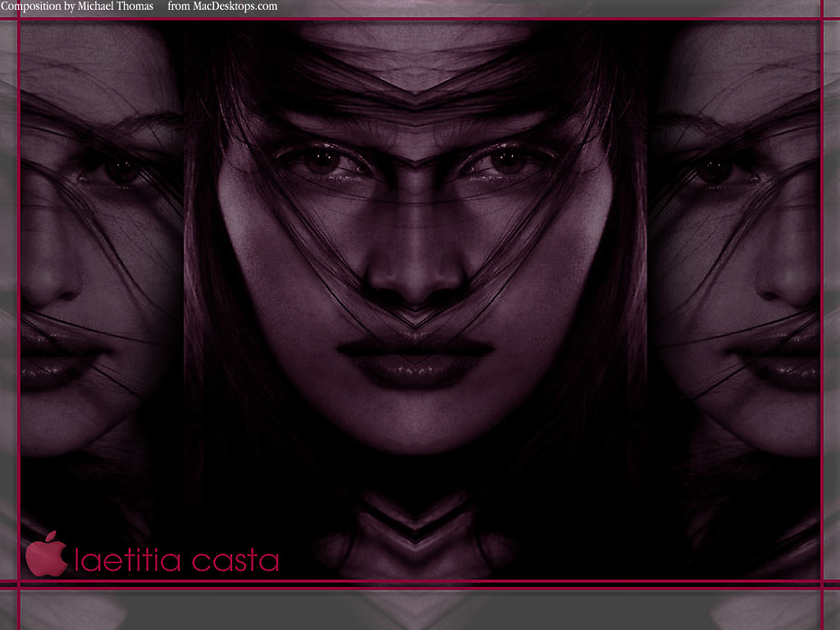Click the 'laetitia casta' text
Image resolution: width=840 pixels, height=630 pixels.
click(177, 559)
